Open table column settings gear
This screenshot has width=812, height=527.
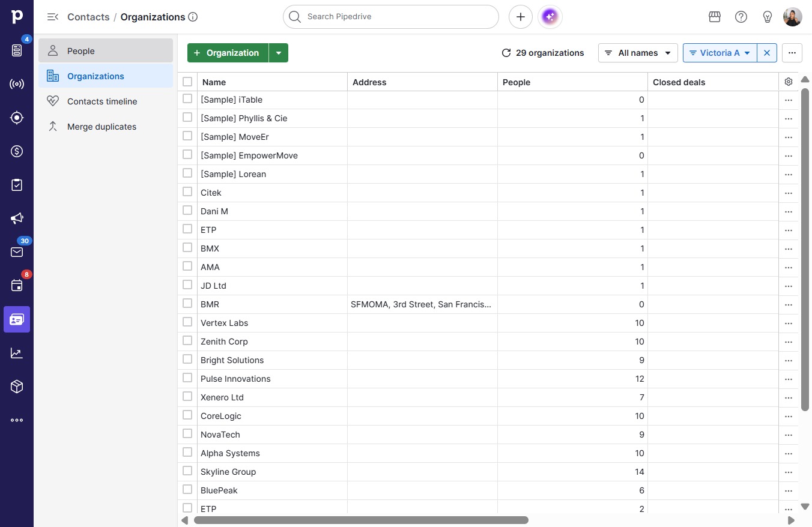789,82
